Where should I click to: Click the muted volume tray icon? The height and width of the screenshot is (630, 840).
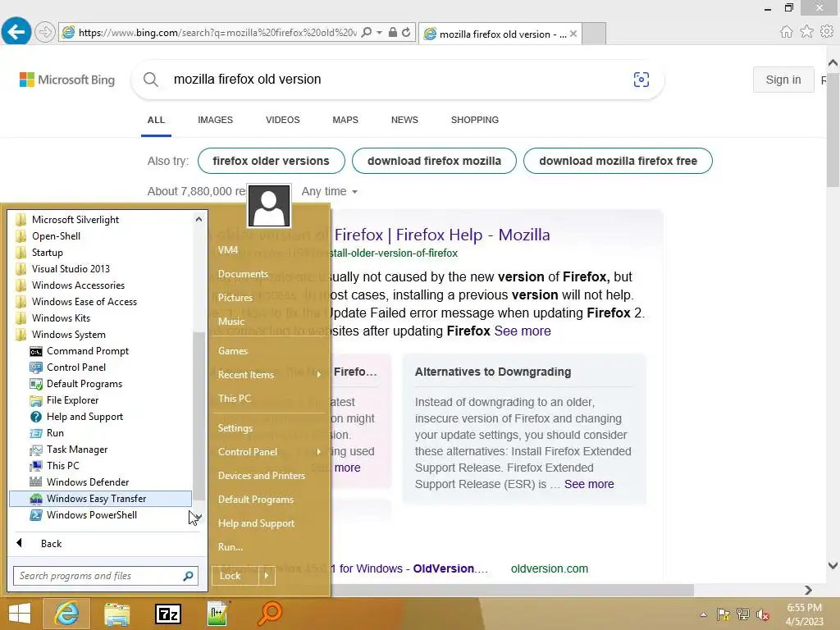763,614
